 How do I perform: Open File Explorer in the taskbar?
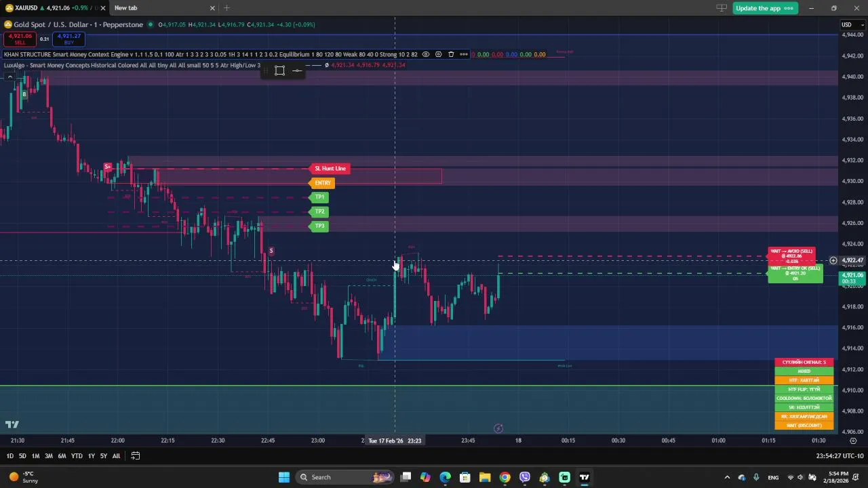(x=485, y=477)
